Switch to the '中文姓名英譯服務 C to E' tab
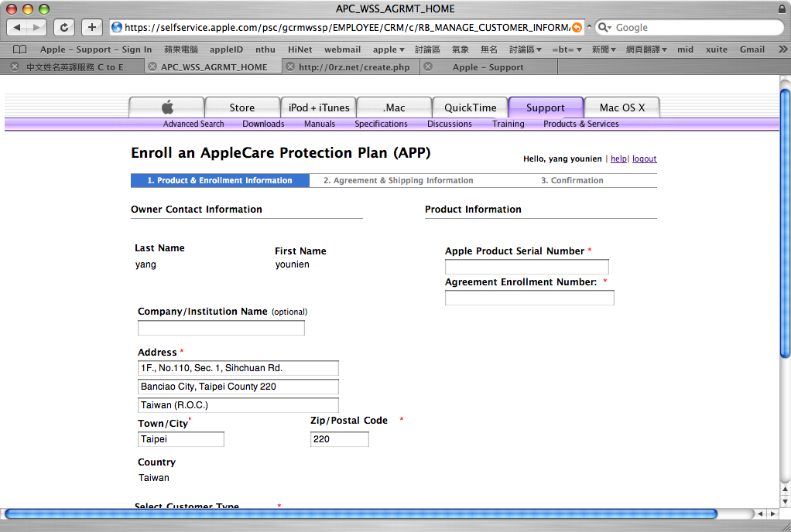The image size is (791, 532). pos(74,67)
